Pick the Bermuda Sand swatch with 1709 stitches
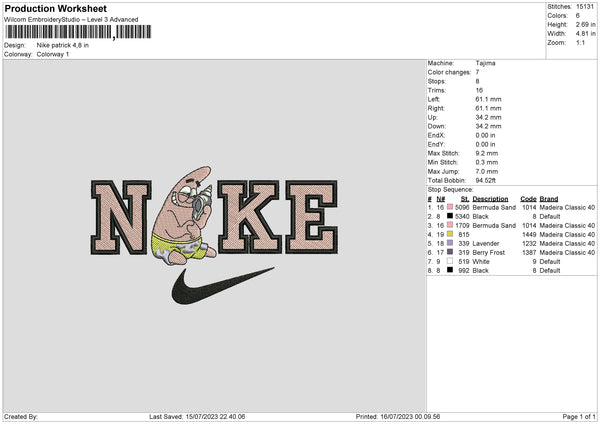 coord(450,225)
